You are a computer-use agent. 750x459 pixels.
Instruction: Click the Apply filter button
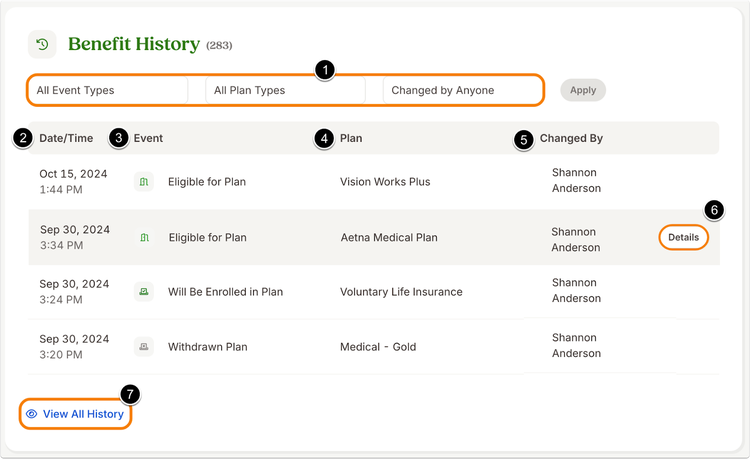click(x=583, y=90)
